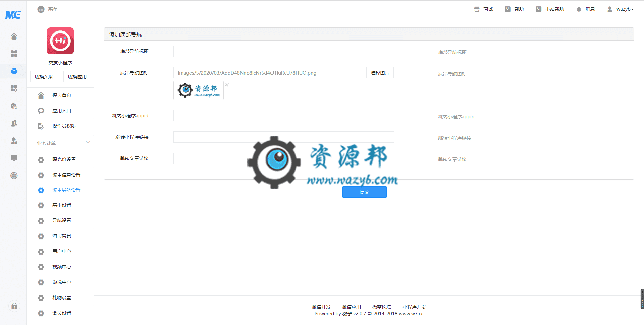Screen dimensions: 644x325
Task: Click the gear icon beside 基本设置
Action: [41, 205]
